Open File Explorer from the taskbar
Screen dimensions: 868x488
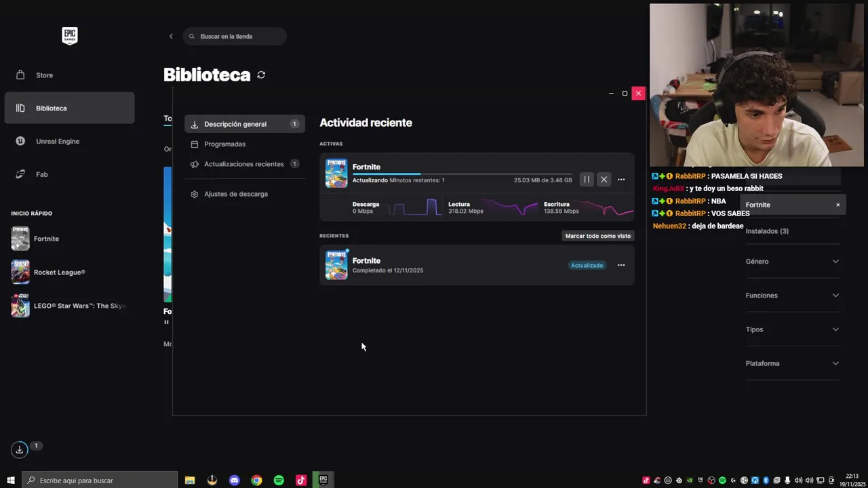coord(190,480)
